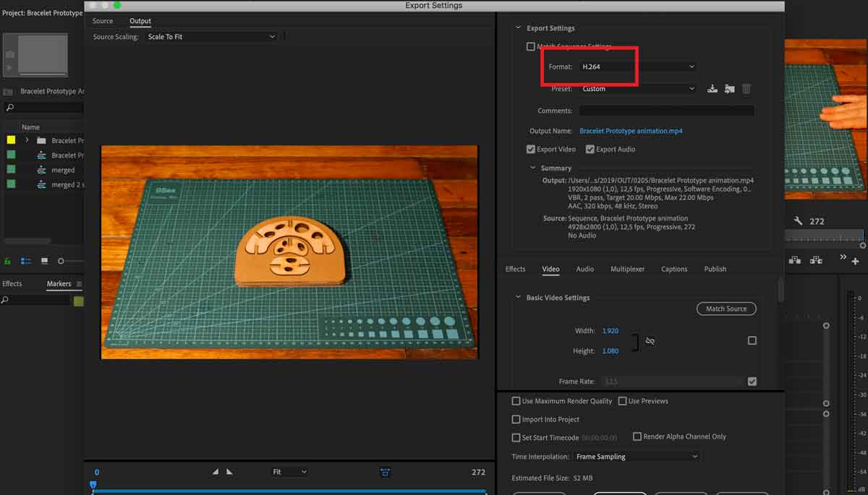Enable Use Maximum Render Quality checkbox
Screen dimensions: 868x495
[516, 401]
